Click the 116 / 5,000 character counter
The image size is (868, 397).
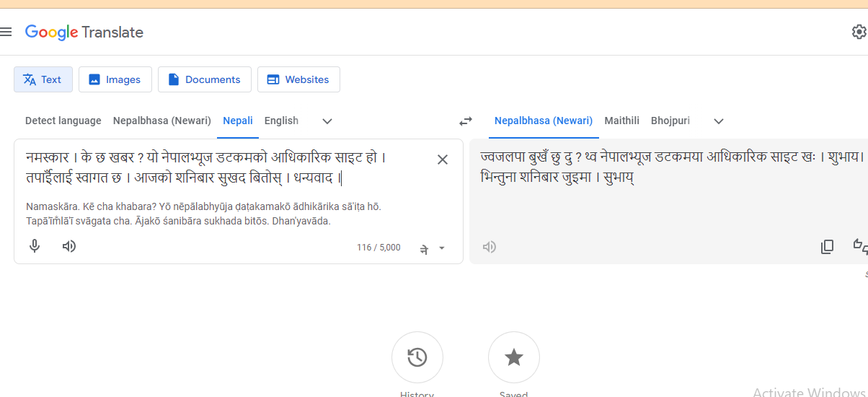tap(378, 248)
